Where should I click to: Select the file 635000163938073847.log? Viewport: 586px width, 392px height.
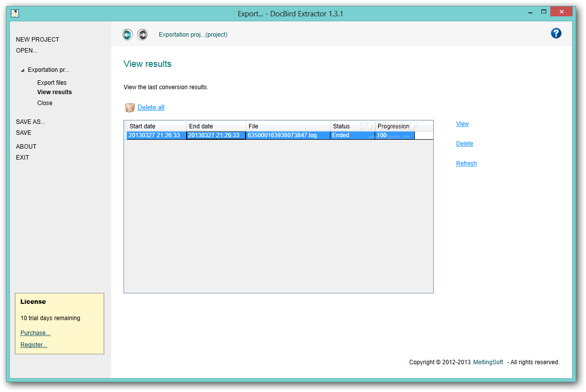288,135
